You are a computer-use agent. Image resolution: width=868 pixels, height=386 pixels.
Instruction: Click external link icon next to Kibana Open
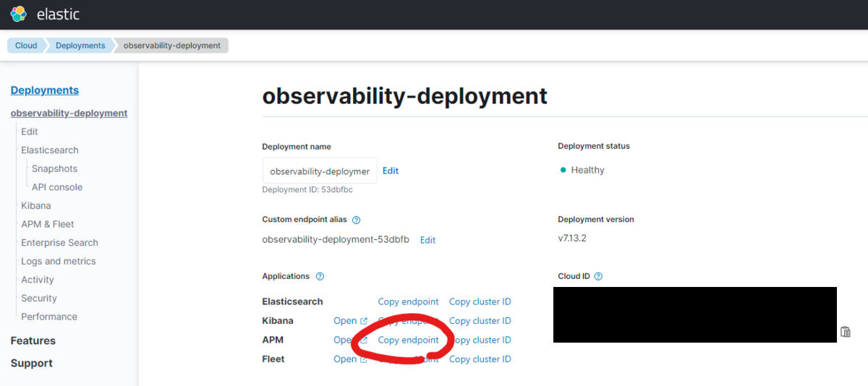pyautogui.click(x=364, y=321)
